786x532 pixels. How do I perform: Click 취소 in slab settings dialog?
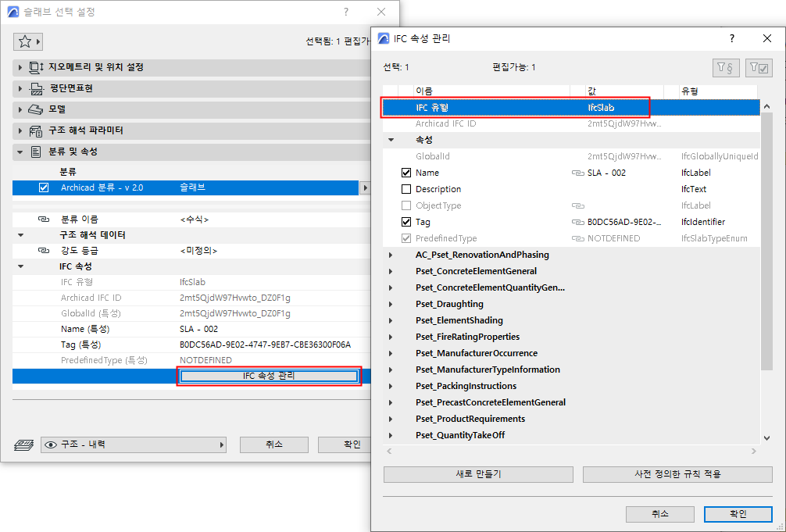274,445
